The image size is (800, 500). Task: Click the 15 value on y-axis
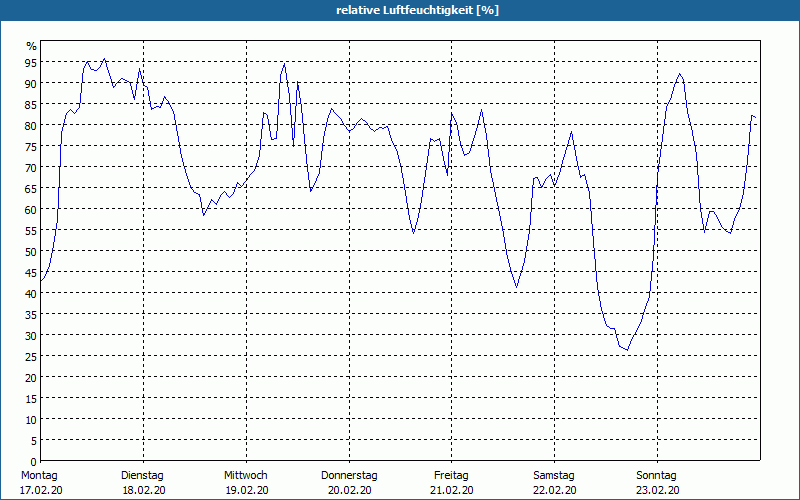[x=31, y=398]
